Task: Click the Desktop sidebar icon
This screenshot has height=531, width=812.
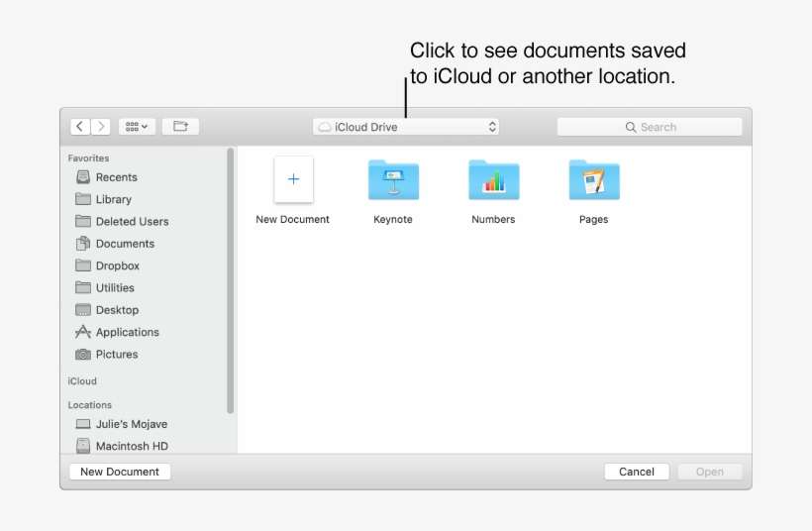Action: coord(83,310)
